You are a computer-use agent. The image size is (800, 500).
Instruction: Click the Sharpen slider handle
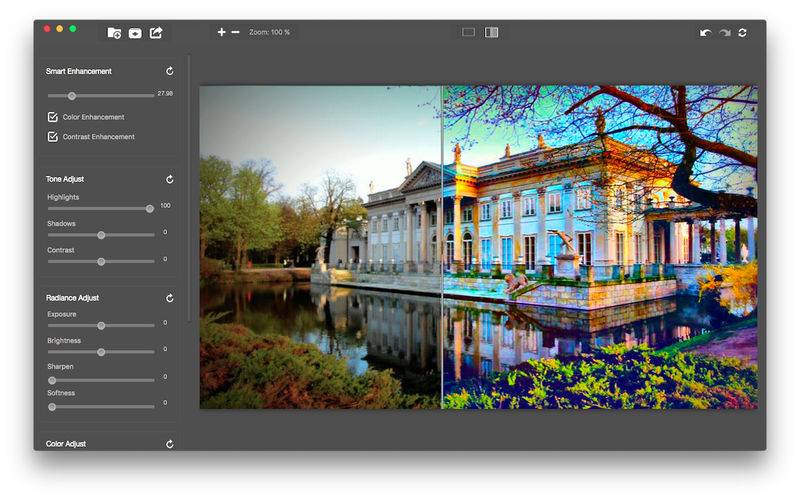[x=52, y=380]
